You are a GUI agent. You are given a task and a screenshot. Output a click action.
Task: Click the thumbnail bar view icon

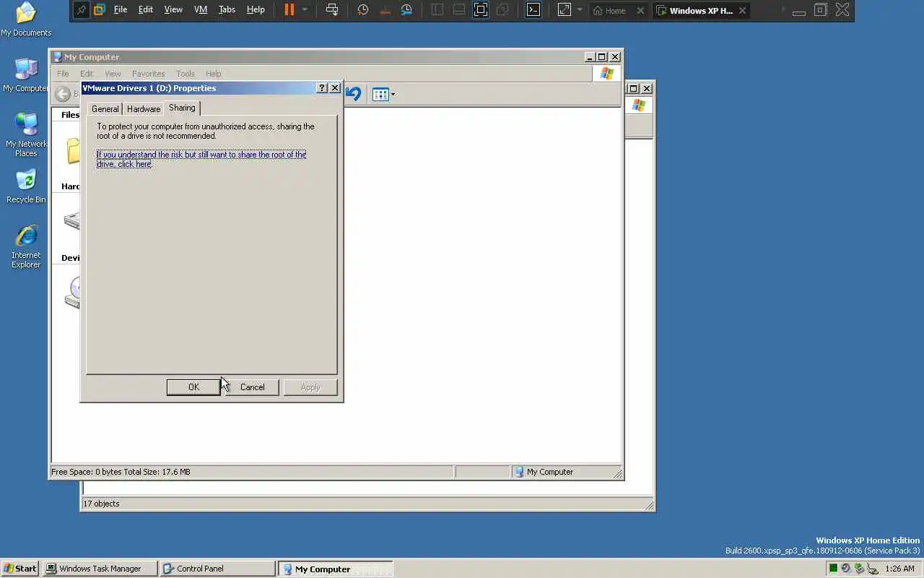coord(459,10)
